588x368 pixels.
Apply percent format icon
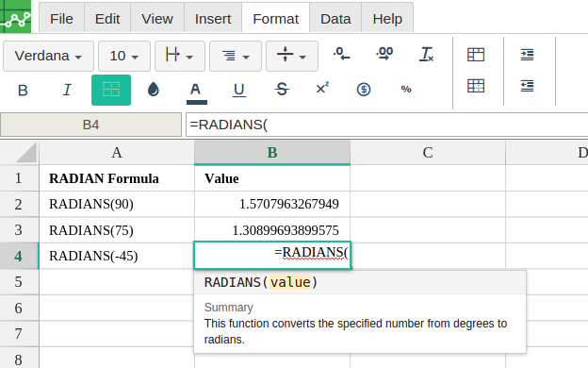[406, 90]
